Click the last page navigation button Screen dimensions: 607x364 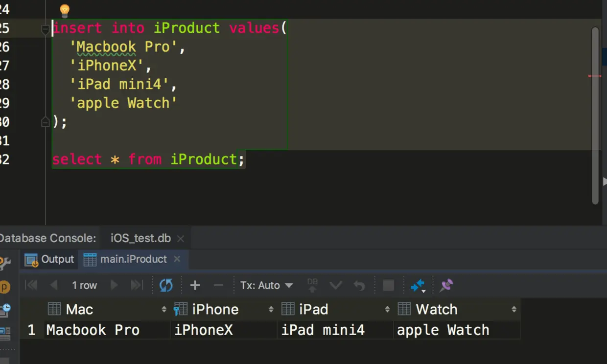point(137,285)
